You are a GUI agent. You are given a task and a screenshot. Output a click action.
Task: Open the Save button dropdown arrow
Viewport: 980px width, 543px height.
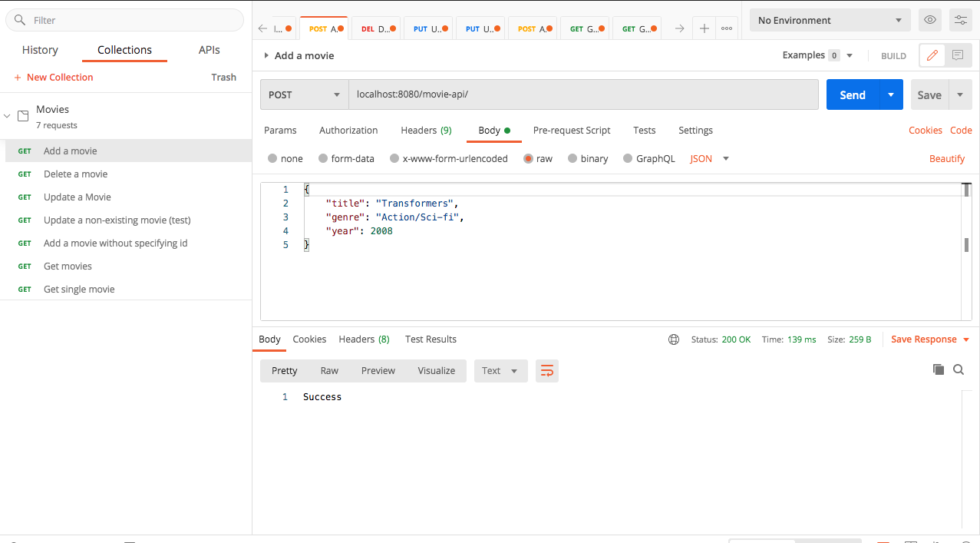(961, 95)
